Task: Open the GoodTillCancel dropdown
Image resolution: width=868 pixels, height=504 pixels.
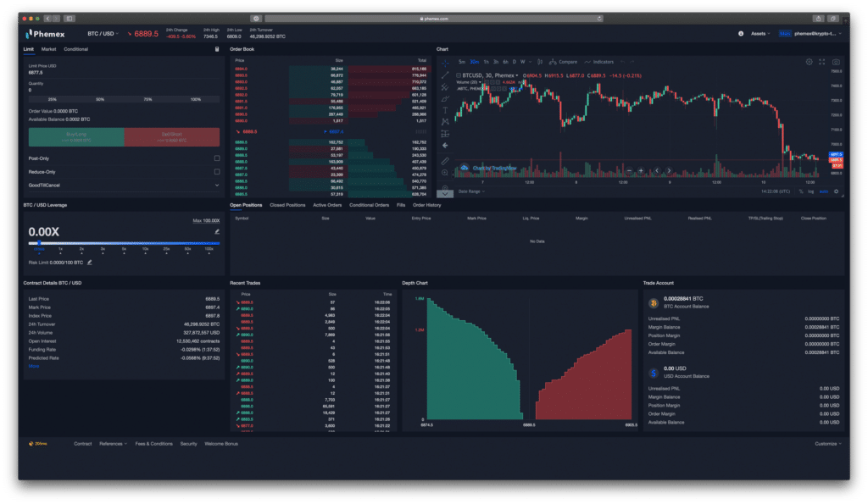Action: point(124,186)
